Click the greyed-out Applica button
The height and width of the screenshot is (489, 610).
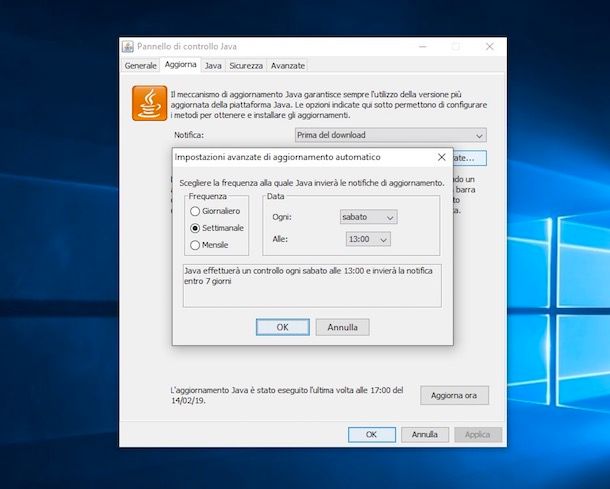478,435
